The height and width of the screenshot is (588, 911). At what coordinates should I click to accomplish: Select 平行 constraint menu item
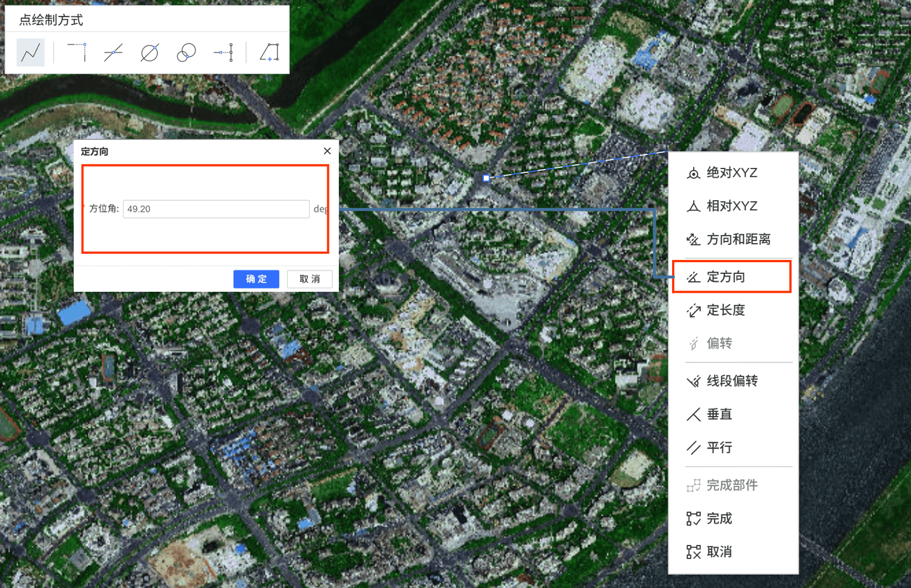[719, 447]
